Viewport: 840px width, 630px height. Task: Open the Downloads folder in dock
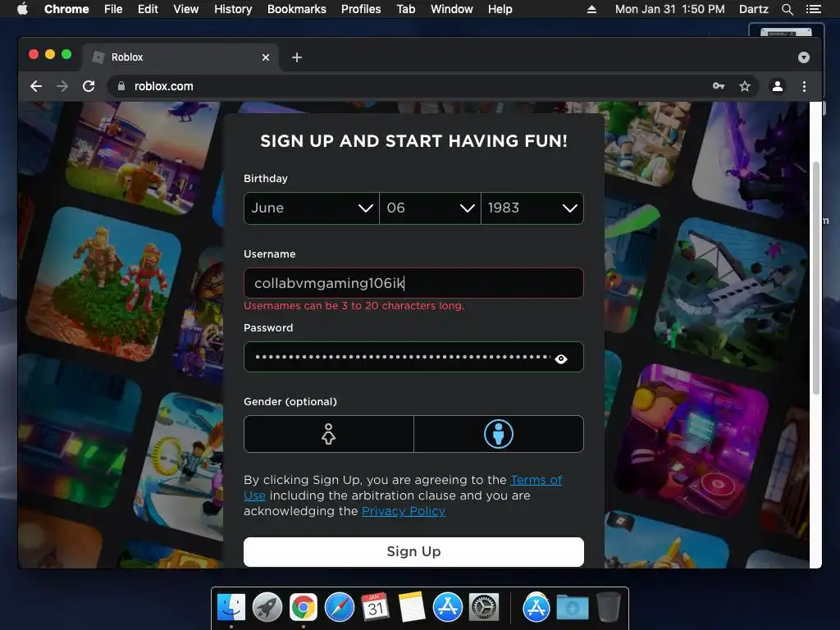572,608
